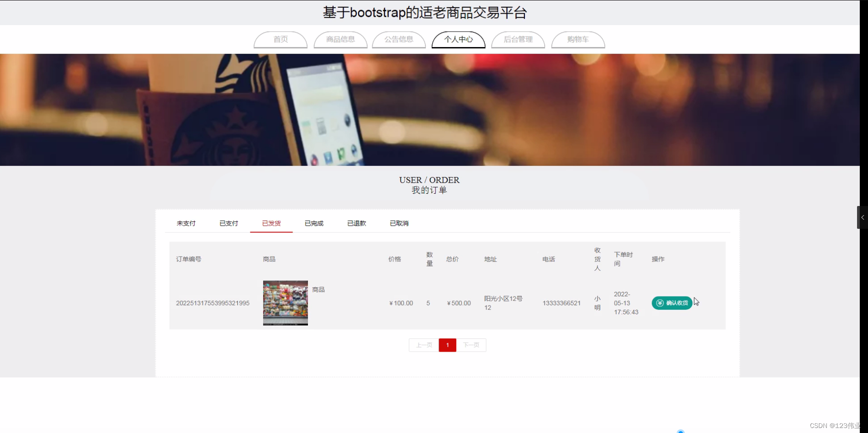Screen dimensions: 868x433
Task: Click the product thumbnail image in the order row
Action: (285, 302)
